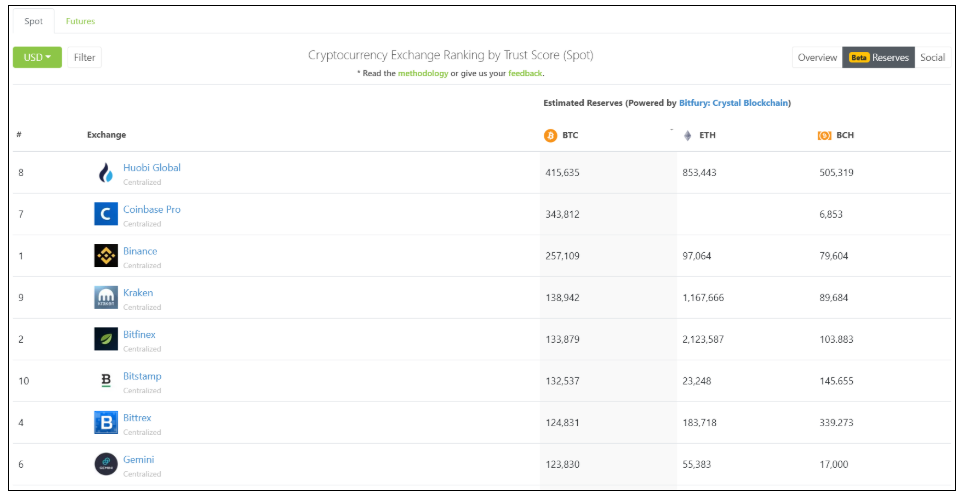Viewport: 961px width, 498px height.
Task: Click the Bitfinex leaf logo
Action: [x=106, y=339]
